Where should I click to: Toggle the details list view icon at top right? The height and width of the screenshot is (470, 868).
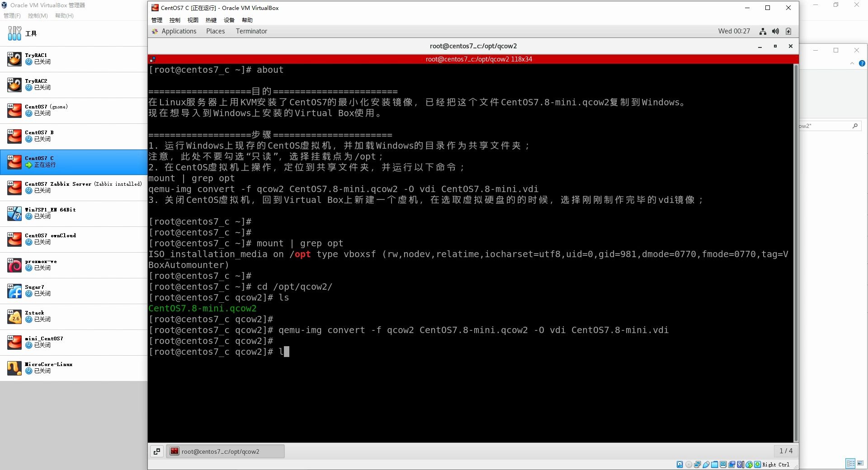coord(850,463)
